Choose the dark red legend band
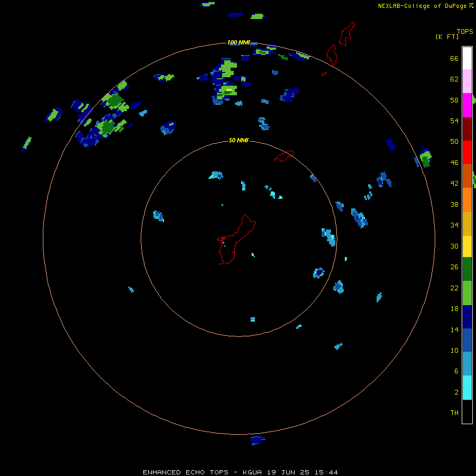 tap(467, 129)
